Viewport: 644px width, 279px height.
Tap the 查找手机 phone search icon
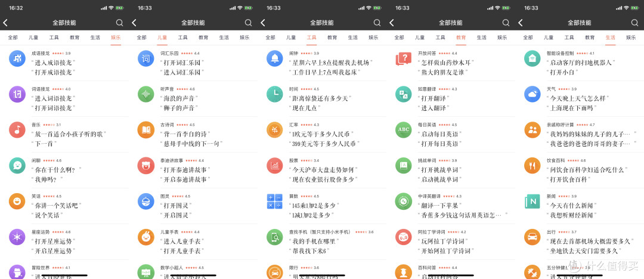coord(274,237)
